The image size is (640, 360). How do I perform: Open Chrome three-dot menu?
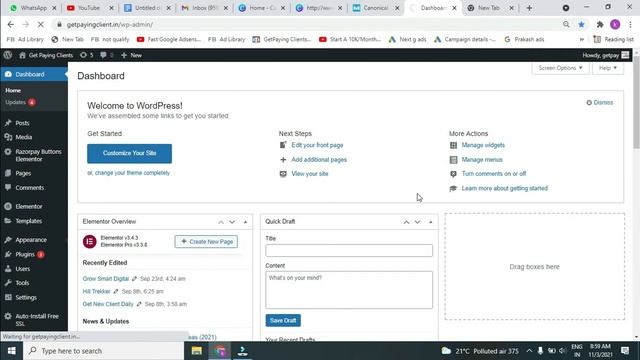pyautogui.click(x=630, y=24)
